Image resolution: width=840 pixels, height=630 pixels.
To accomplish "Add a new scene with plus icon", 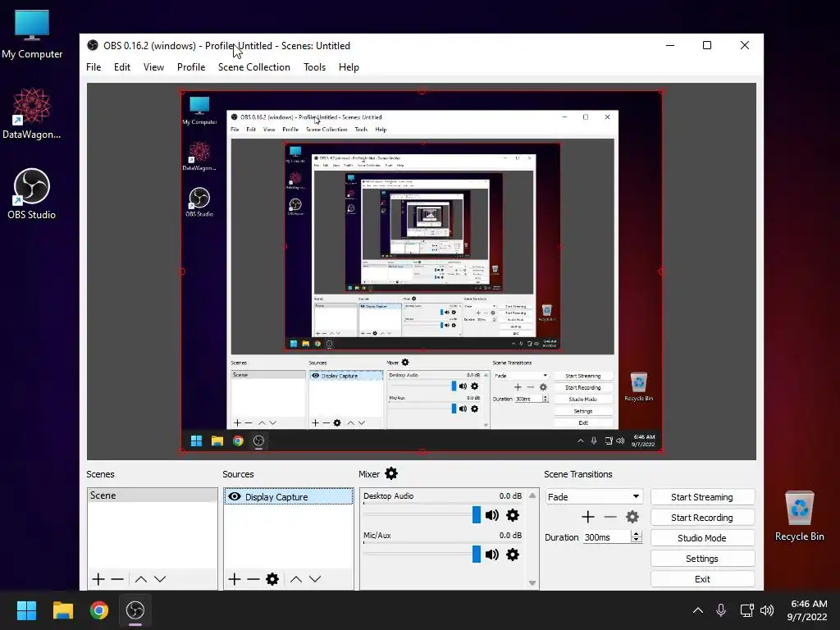I will (98, 579).
